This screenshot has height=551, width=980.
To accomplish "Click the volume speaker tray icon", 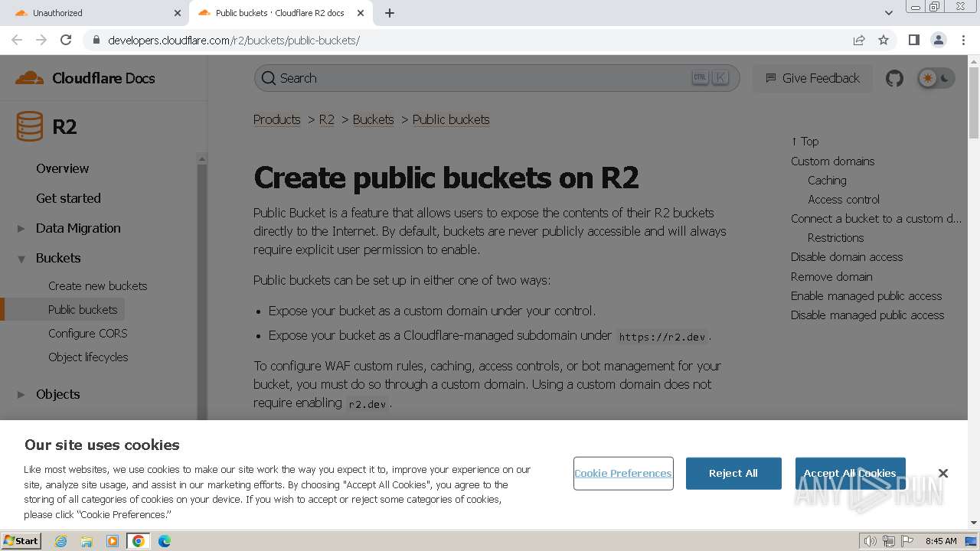I will click(x=870, y=541).
